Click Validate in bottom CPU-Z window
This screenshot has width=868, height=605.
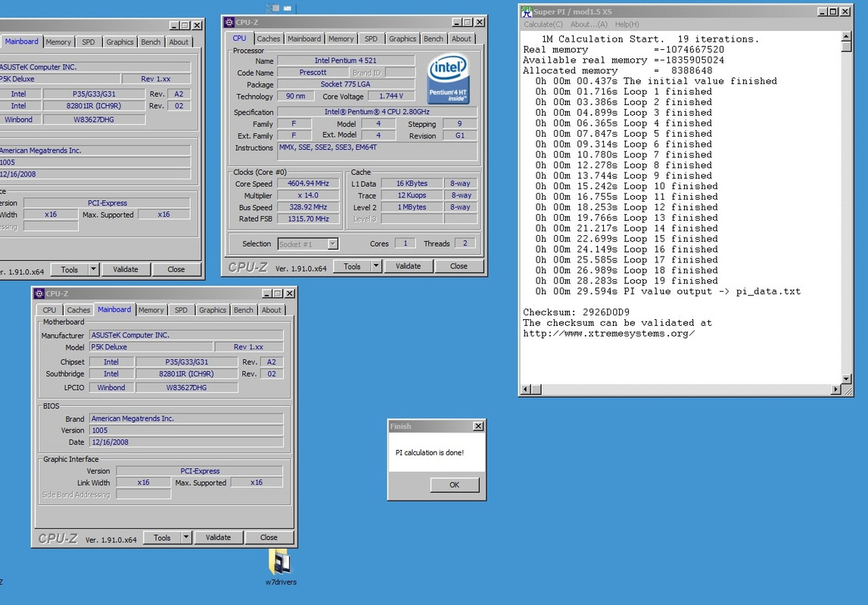(x=218, y=537)
